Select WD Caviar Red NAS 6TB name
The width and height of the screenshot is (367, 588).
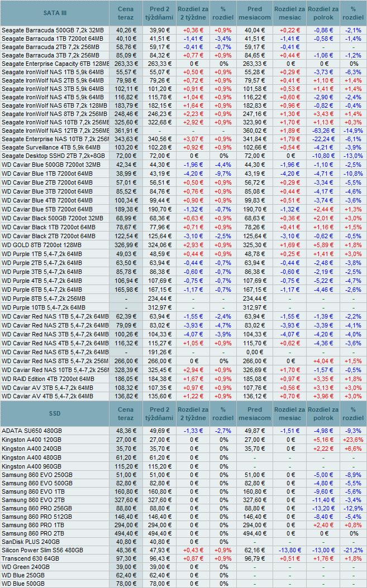[55, 352]
